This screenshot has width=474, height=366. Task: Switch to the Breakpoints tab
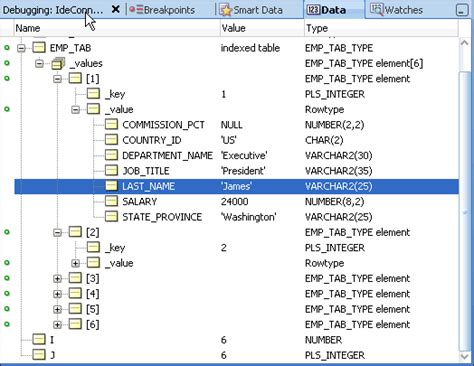coord(162,10)
